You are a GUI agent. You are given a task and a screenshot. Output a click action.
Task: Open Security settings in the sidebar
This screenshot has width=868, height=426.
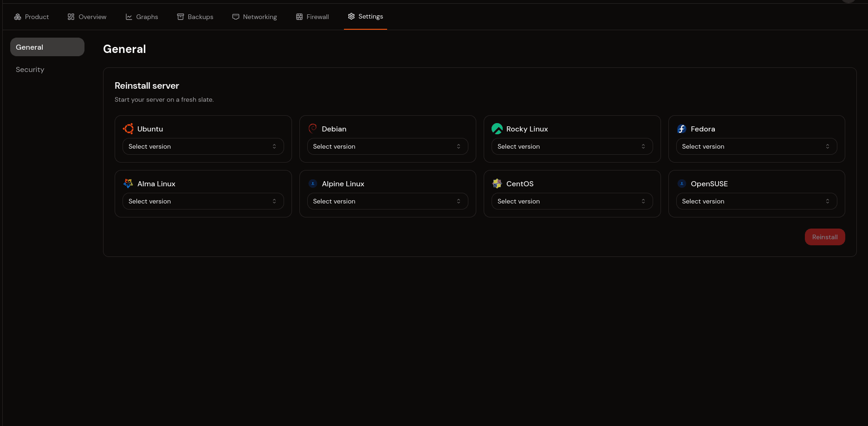pyautogui.click(x=47, y=70)
